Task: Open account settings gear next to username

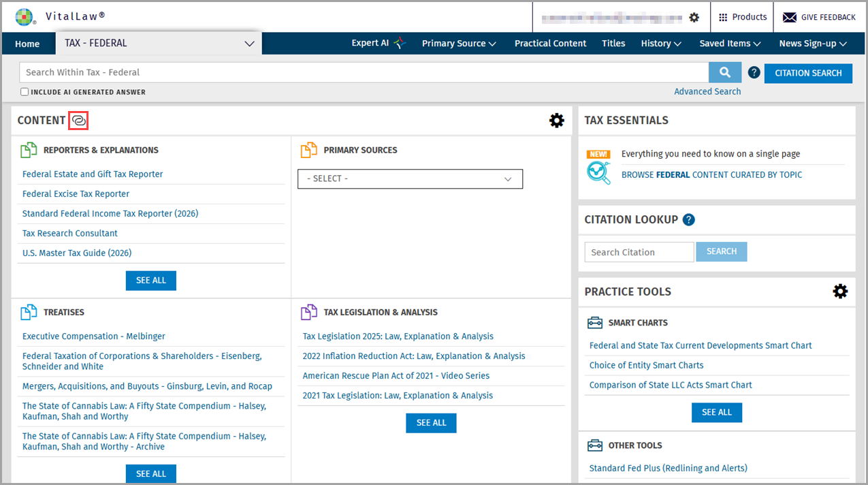Action: (694, 17)
